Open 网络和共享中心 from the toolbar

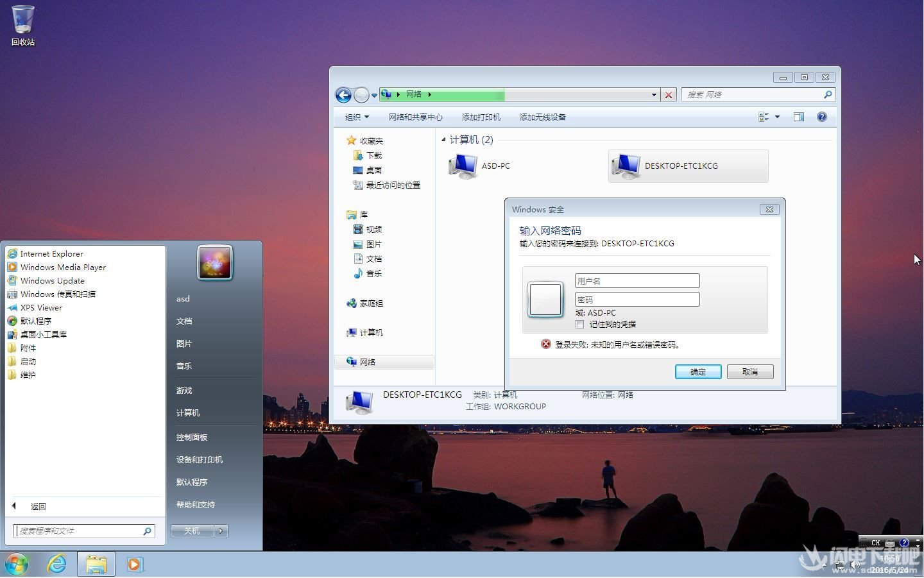pyautogui.click(x=416, y=117)
